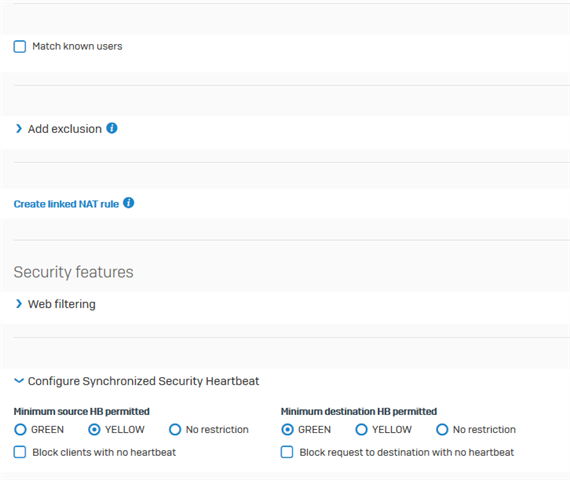570x480 pixels.
Task: Select YELLOW for minimum source HB
Action: pos(94,429)
